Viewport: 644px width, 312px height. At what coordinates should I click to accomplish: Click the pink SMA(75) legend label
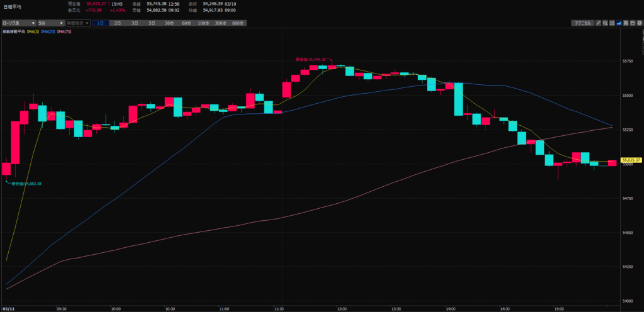click(64, 31)
